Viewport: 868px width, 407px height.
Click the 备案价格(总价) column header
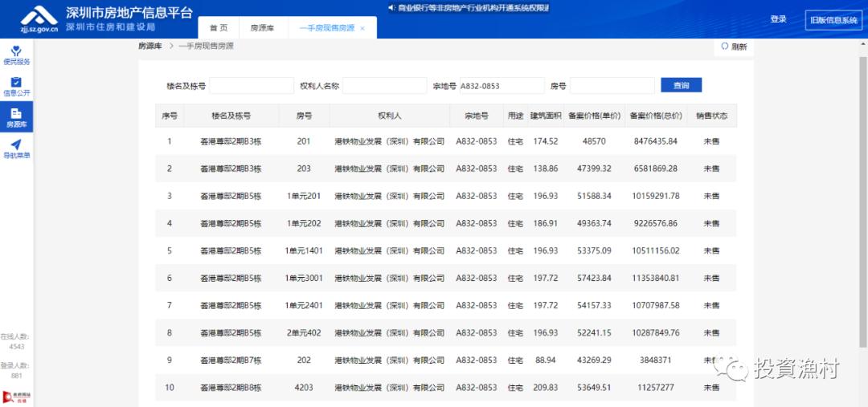656,116
